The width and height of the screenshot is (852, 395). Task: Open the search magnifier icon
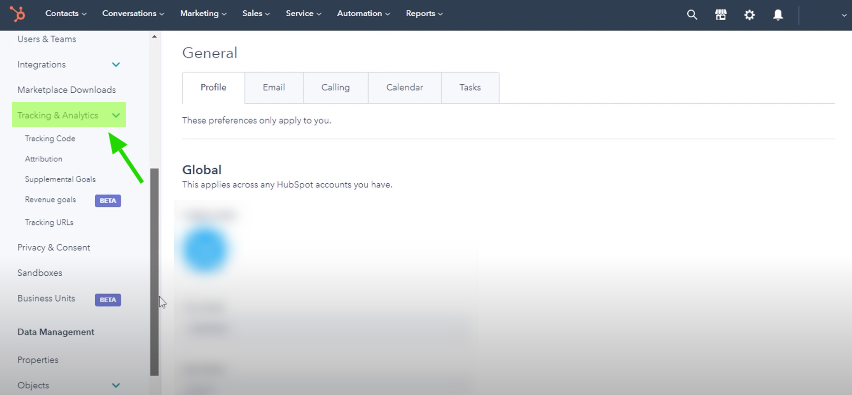(x=692, y=15)
